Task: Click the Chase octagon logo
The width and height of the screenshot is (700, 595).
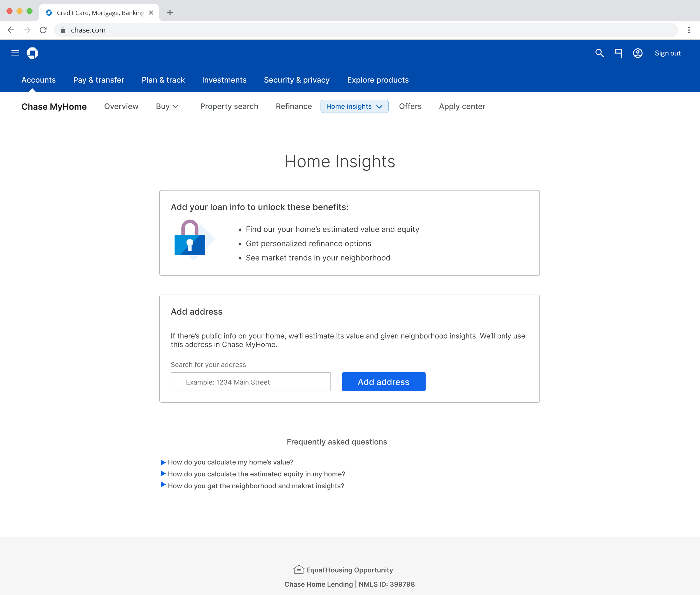Action: click(x=32, y=53)
